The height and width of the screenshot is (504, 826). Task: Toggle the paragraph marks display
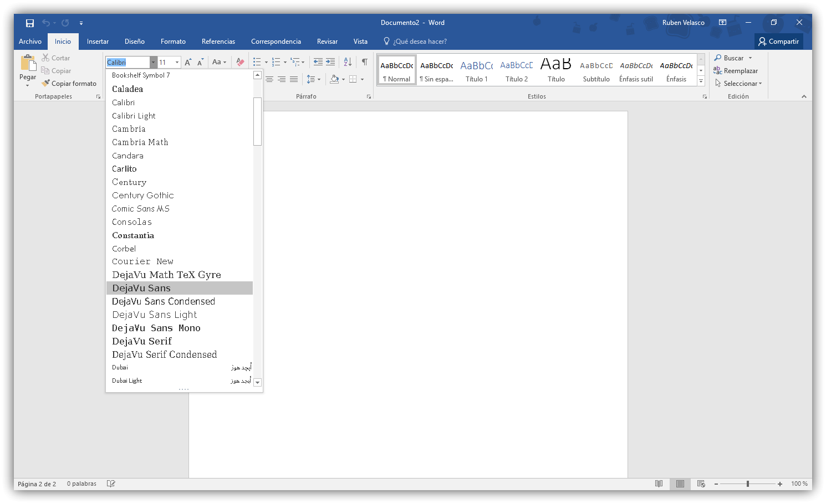(x=365, y=62)
